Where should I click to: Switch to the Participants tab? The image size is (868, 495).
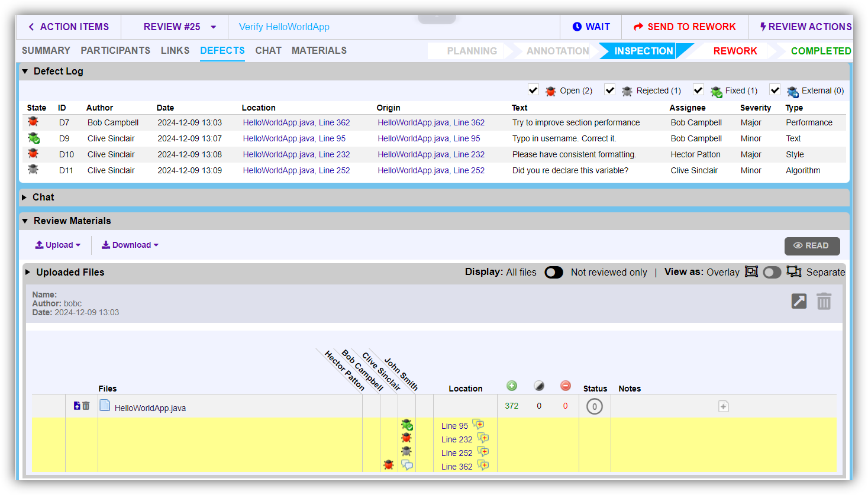coord(115,51)
